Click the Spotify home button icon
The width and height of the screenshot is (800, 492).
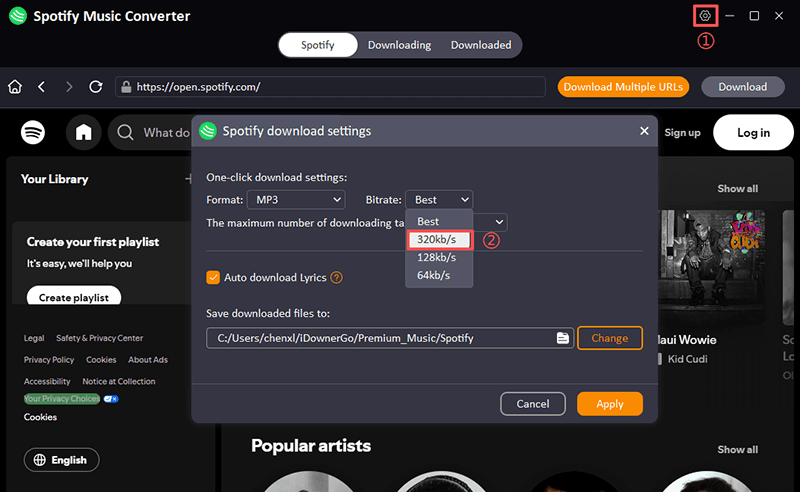[84, 132]
